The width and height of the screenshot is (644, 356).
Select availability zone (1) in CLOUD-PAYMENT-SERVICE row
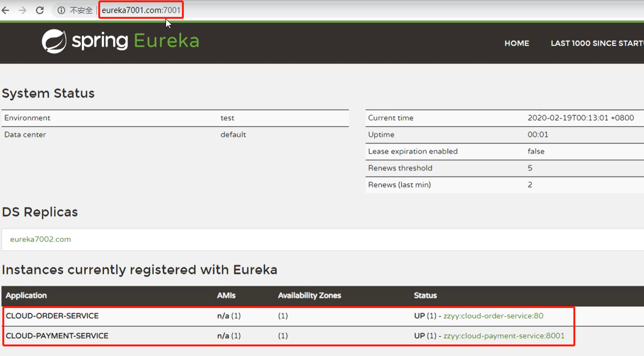283,336
